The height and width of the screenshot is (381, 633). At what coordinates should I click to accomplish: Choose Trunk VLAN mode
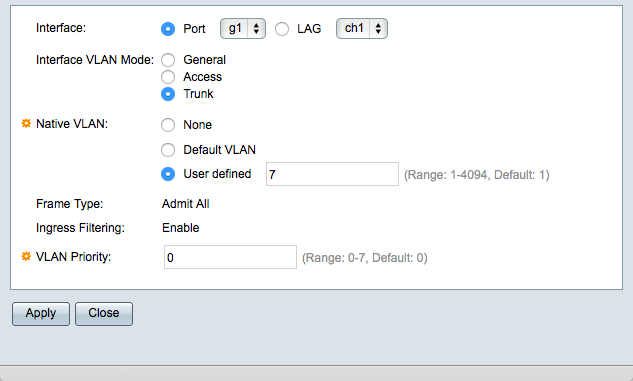pyautogui.click(x=168, y=94)
